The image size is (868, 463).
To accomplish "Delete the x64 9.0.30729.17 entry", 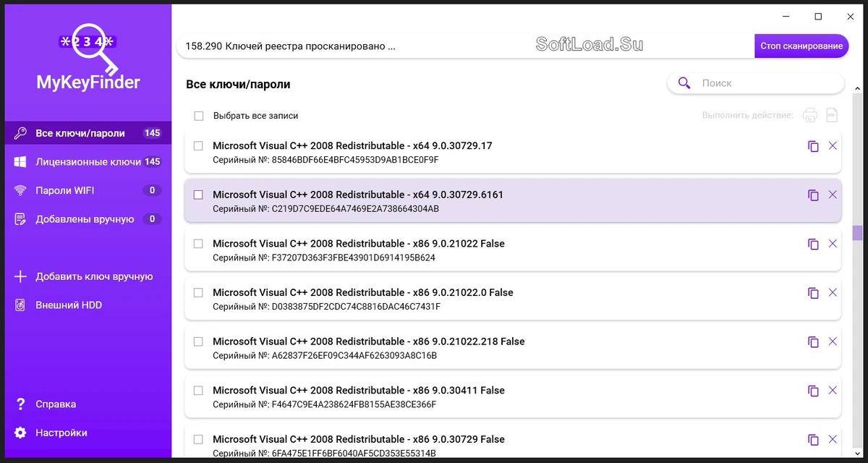I will pos(833,146).
